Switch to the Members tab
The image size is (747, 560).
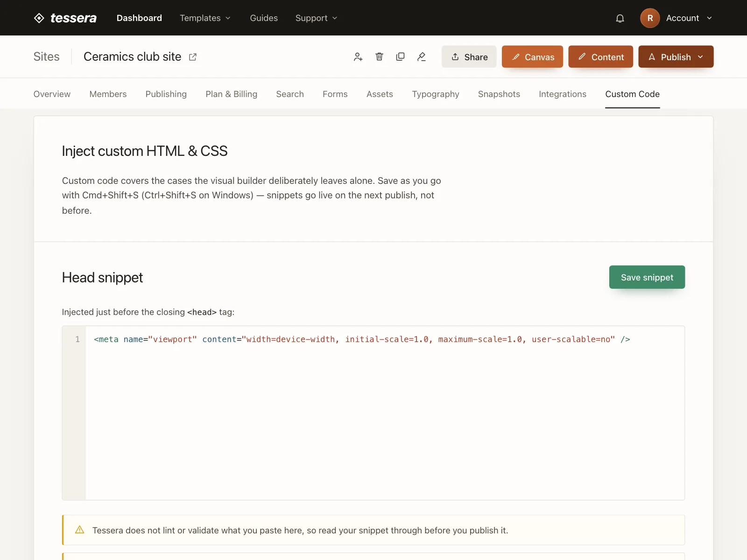click(108, 94)
